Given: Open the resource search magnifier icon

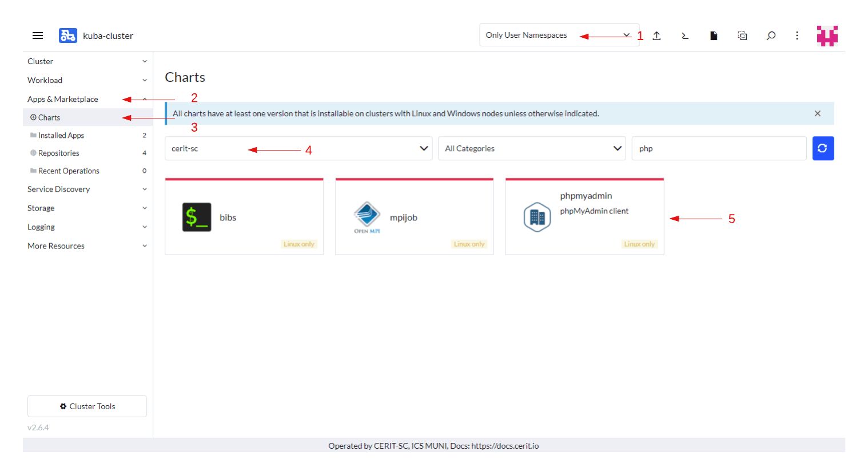Looking at the screenshot, I should tap(771, 35).
